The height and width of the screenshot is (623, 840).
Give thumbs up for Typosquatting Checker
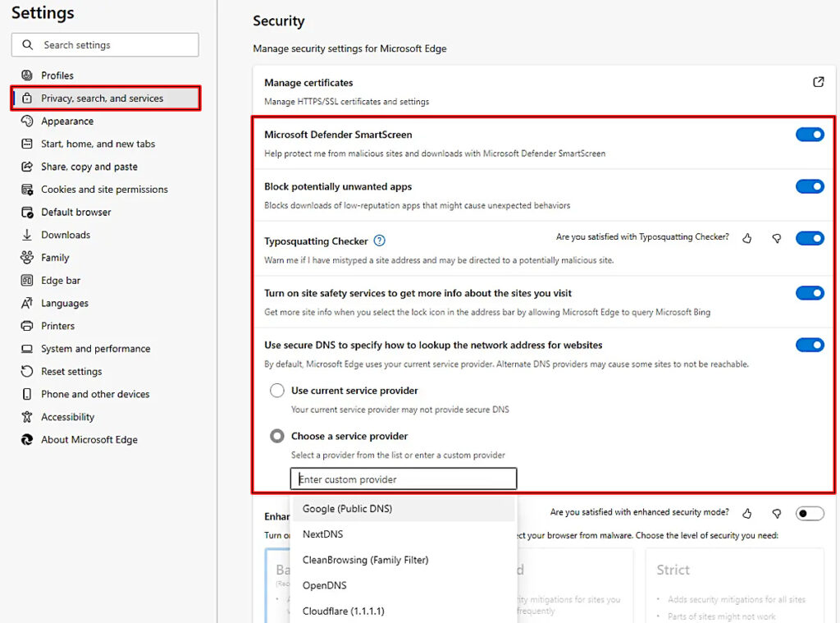(746, 238)
